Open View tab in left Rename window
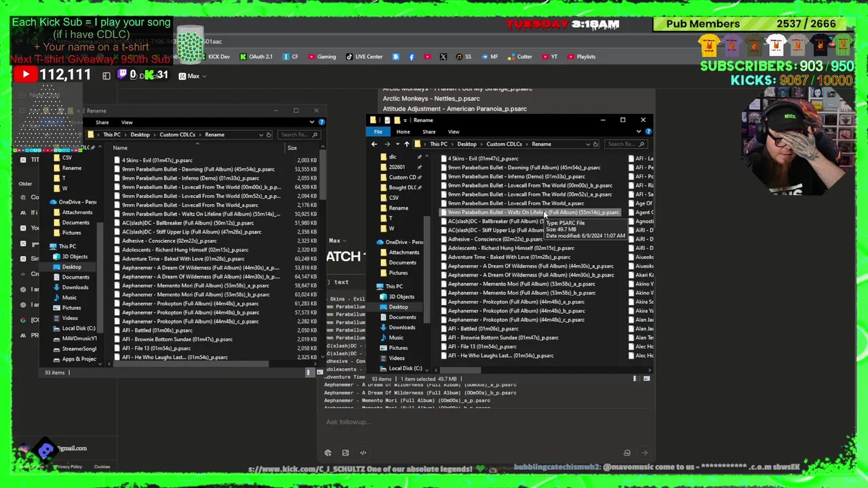Screen dimensions: 868x488 point(127,122)
